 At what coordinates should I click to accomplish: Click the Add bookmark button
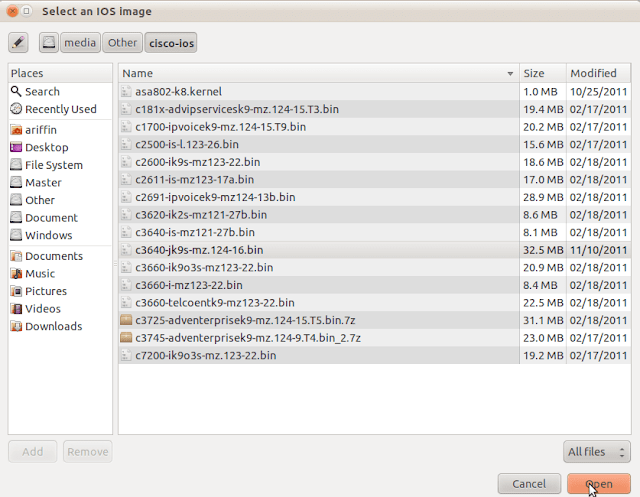tap(33, 452)
